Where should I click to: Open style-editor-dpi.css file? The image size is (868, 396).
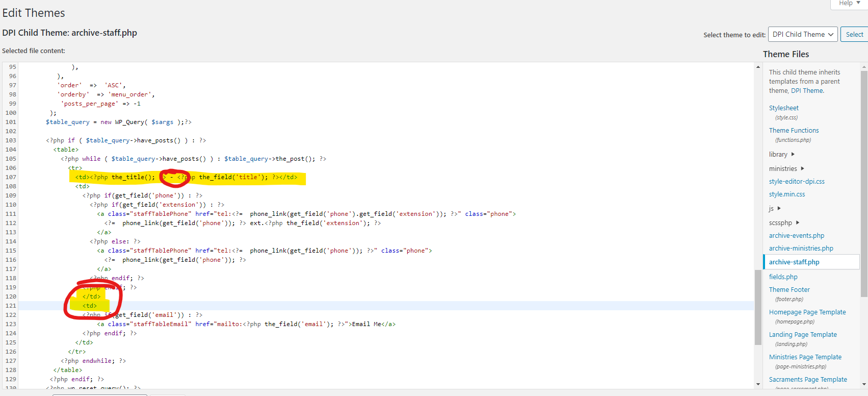[796, 181]
